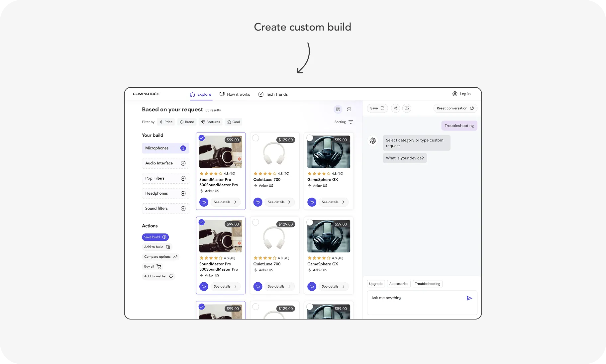The width and height of the screenshot is (606, 364).
Task: Click the Microphones count badge
Action: point(183,148)
